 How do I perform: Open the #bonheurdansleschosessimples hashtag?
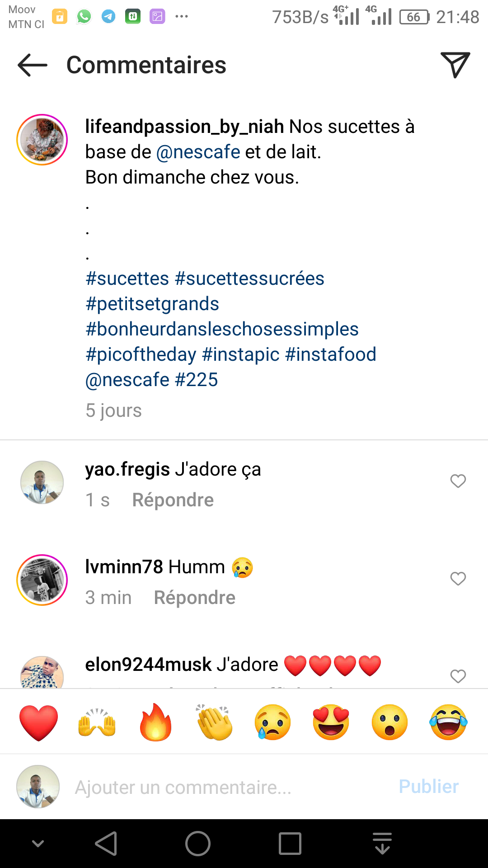(x=222, y=329)
